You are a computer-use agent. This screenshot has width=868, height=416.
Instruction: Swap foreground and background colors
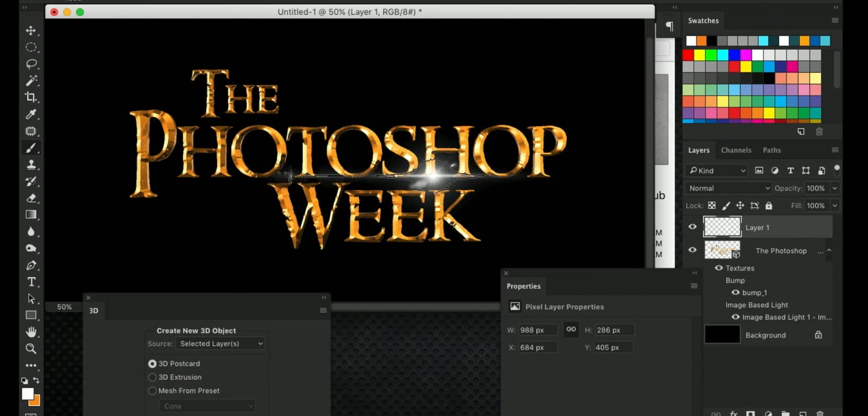(36, 380)
